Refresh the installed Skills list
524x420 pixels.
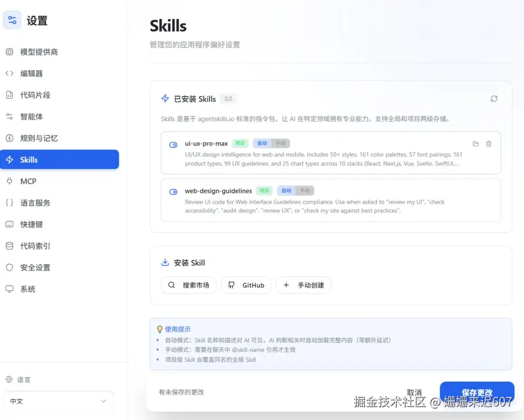coord(494,98)
